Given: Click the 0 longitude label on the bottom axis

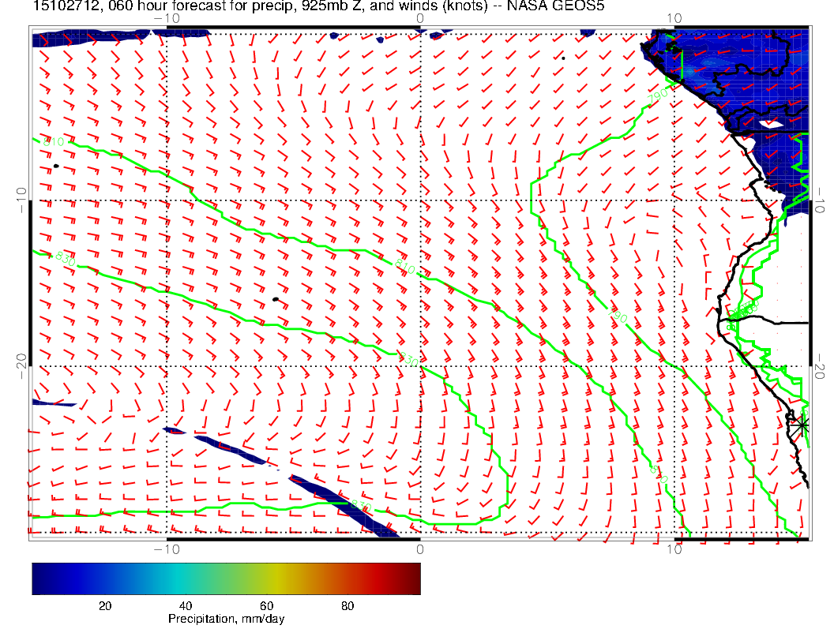Looking at the screenshot, I should (419, 549).
